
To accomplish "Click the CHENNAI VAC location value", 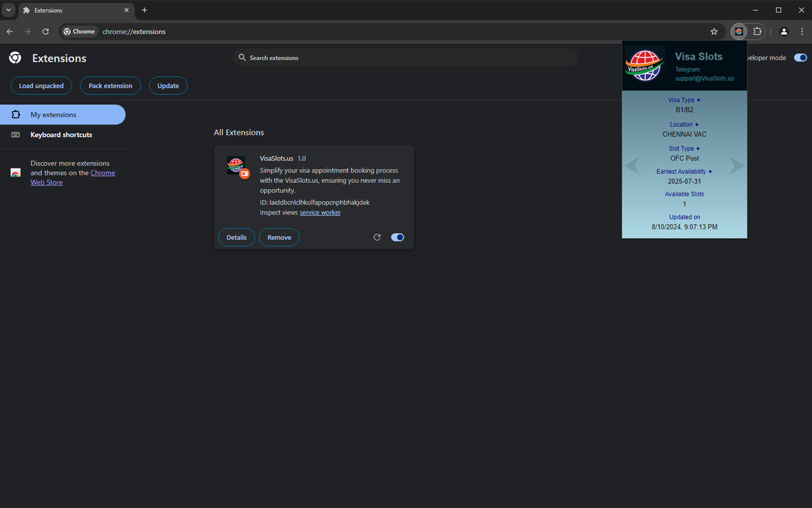I will coord(684,135).
